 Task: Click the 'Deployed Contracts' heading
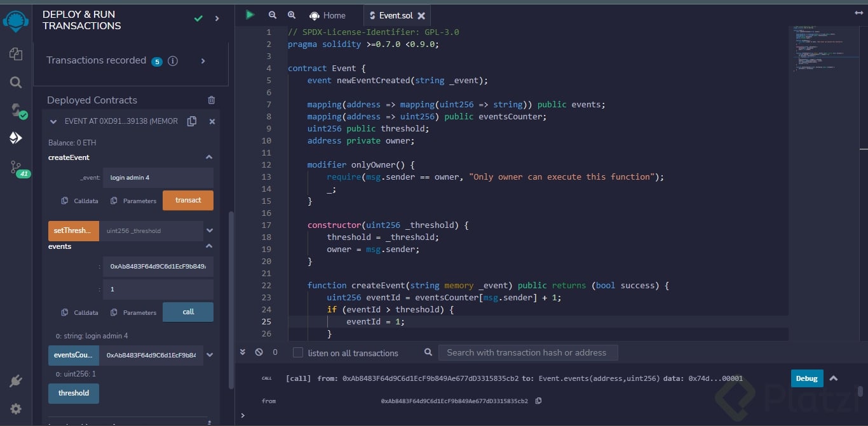(92, 100)
